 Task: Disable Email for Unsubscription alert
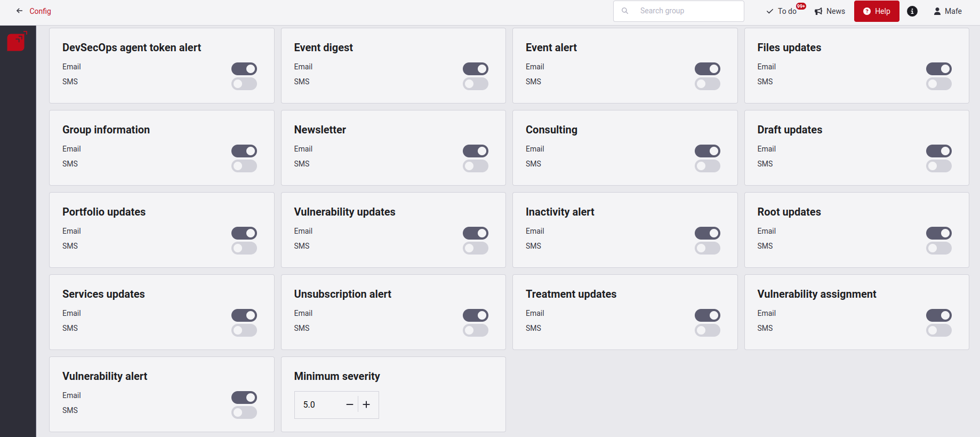pyautogui.click(x=475, y=315)
